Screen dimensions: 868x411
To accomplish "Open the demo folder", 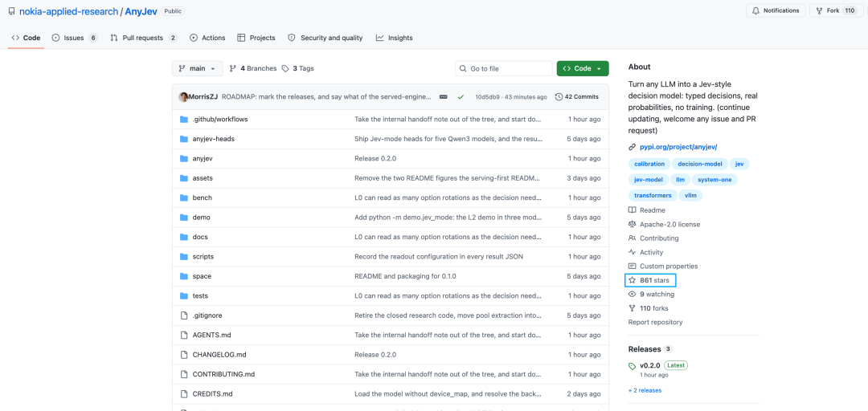I will click(201, 218).
